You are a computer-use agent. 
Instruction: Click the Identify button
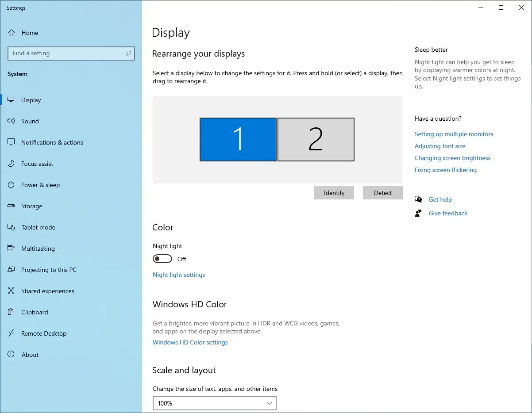pos(334,192)
